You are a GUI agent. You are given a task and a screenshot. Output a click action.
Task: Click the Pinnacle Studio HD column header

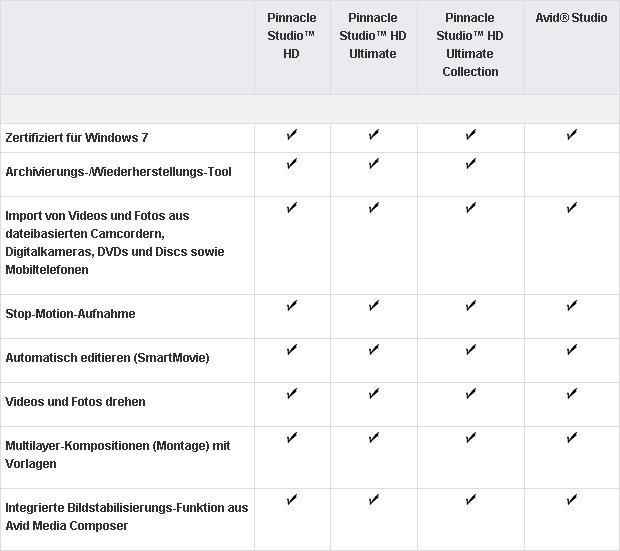point(291,36)
